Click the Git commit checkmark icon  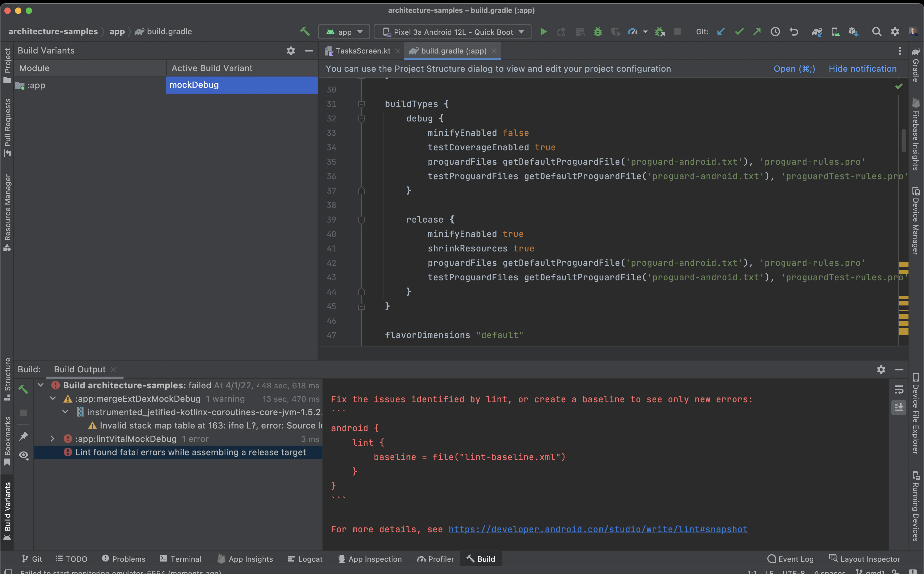pyautogui.click(x=739, y=32)
